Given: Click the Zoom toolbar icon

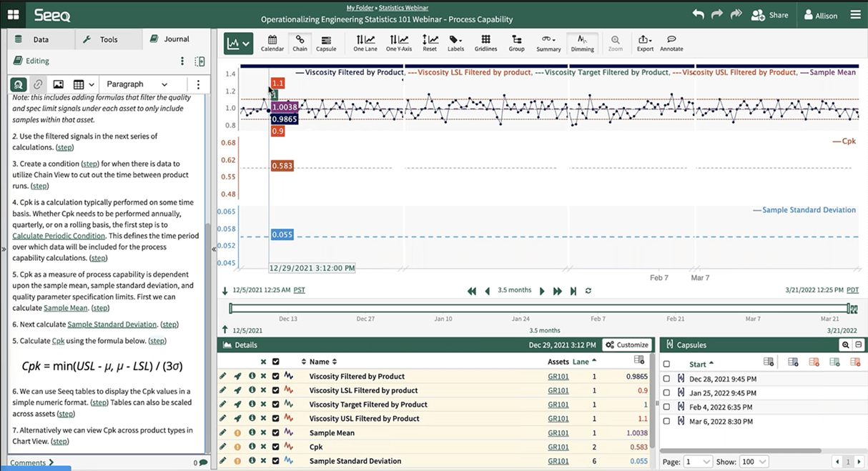Looking at the screenshot, I should (615, 44).
